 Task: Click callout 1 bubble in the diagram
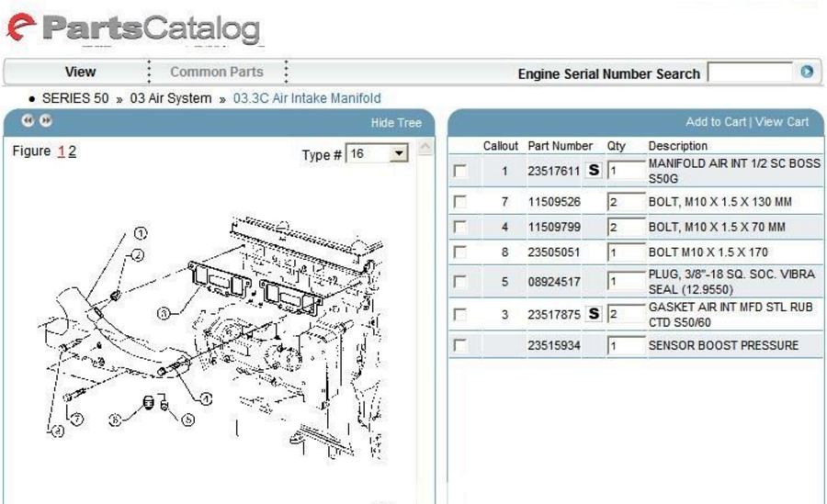141,233
